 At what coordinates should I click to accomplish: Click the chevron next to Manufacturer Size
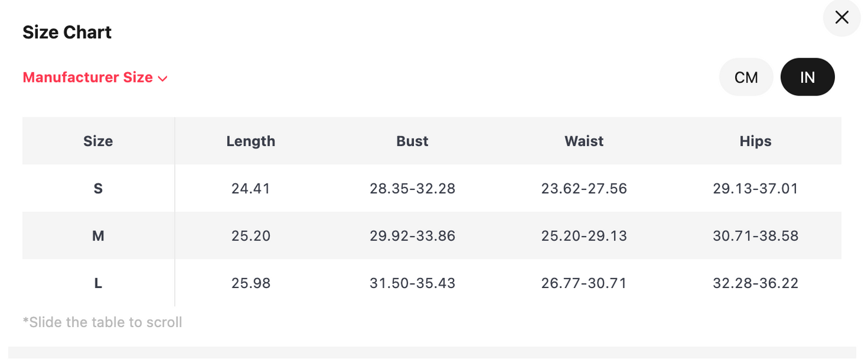pos(162,78)
